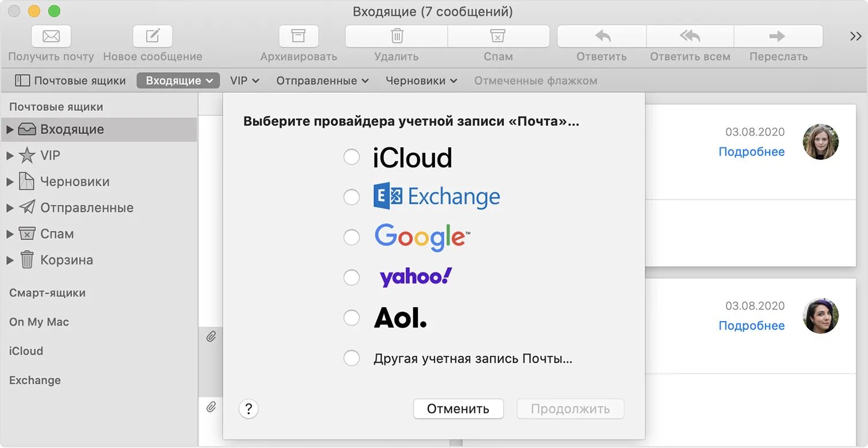The image size is (868, 448).
Task: Select the Exchange radio button
Action: pyautogui.click(x=351, y=197)
